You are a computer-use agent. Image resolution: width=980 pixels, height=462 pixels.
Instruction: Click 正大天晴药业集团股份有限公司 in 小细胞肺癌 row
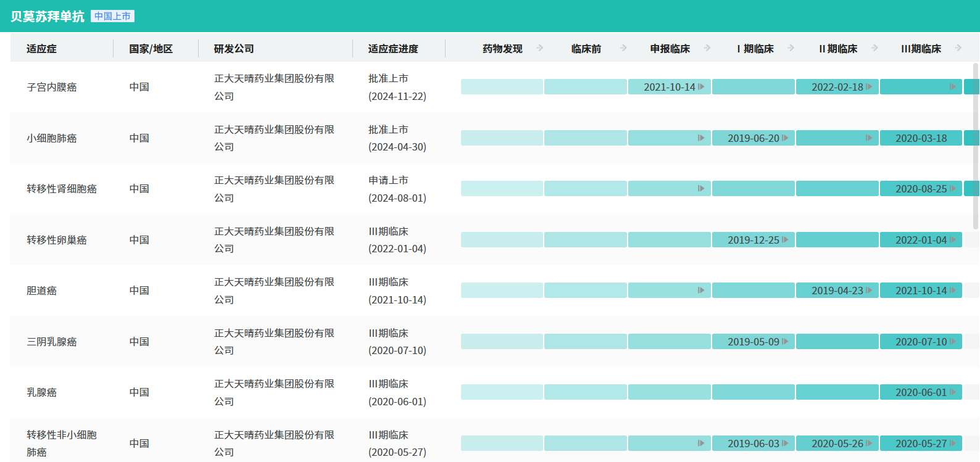click(x=274, y=138)
